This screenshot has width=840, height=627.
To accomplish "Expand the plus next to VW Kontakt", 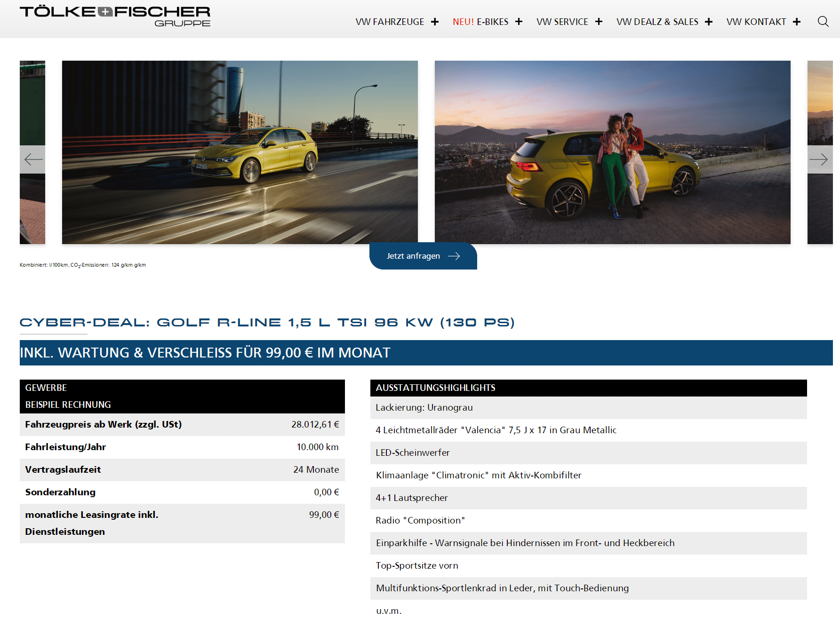I will click(797, 22).
